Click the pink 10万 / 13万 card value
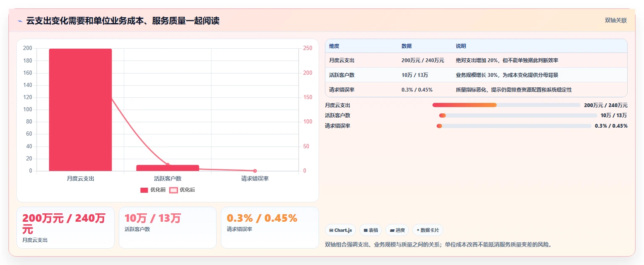The image size is (644, 265). (153, 218)
